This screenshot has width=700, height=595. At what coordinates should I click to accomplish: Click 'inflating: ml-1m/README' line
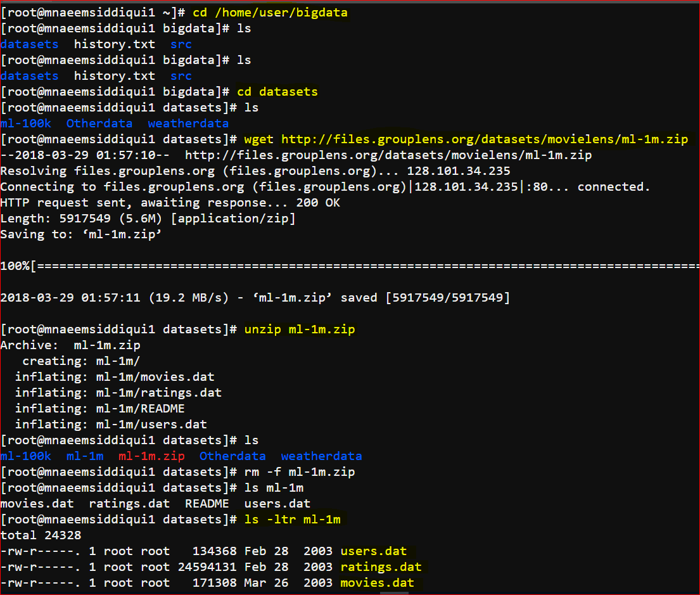coord(100,409)
